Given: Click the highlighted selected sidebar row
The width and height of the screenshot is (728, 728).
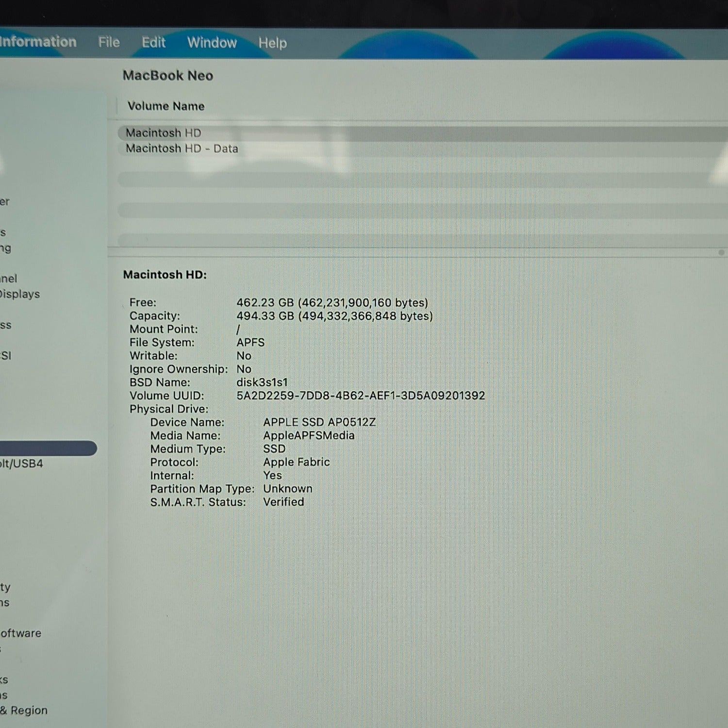Looking at the screenshot, I should pos(49,448).
